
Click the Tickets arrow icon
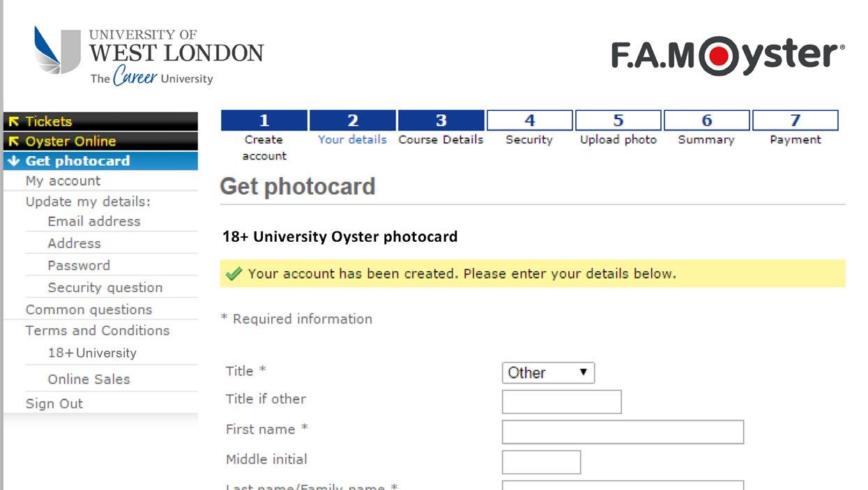point(13,121)
